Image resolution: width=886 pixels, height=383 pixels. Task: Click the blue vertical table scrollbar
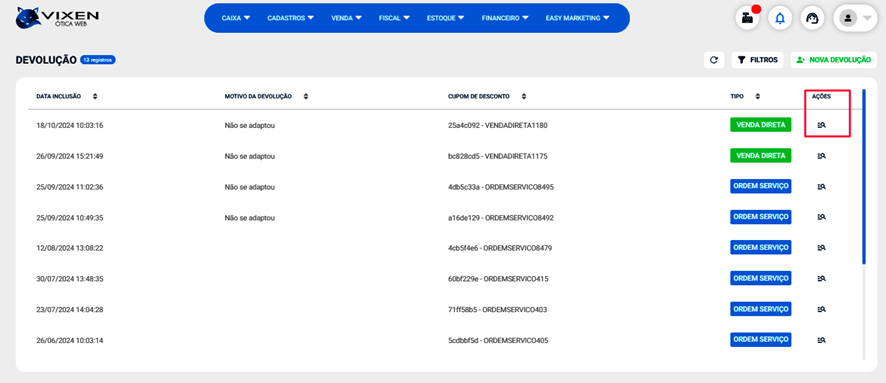[x=863, y=176]
